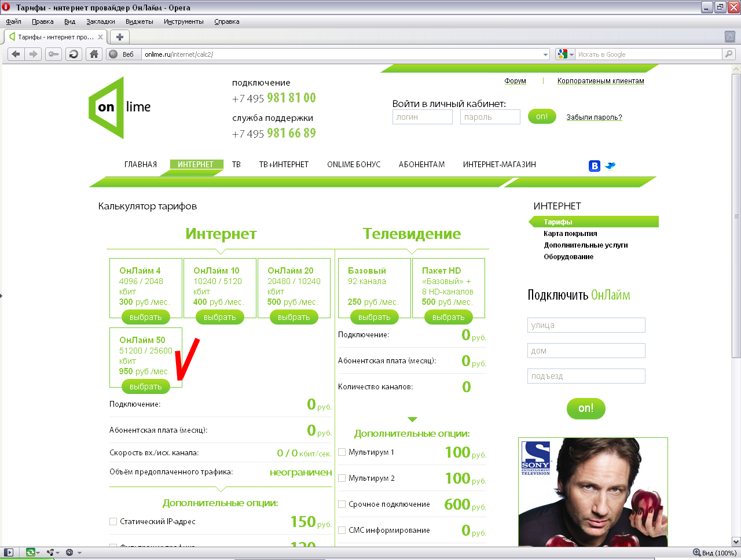Image resolution: width=741 pixels, height=560 pixels.
Task: Click the Opera Link sync icon
Action: click(x=31, y=552)
